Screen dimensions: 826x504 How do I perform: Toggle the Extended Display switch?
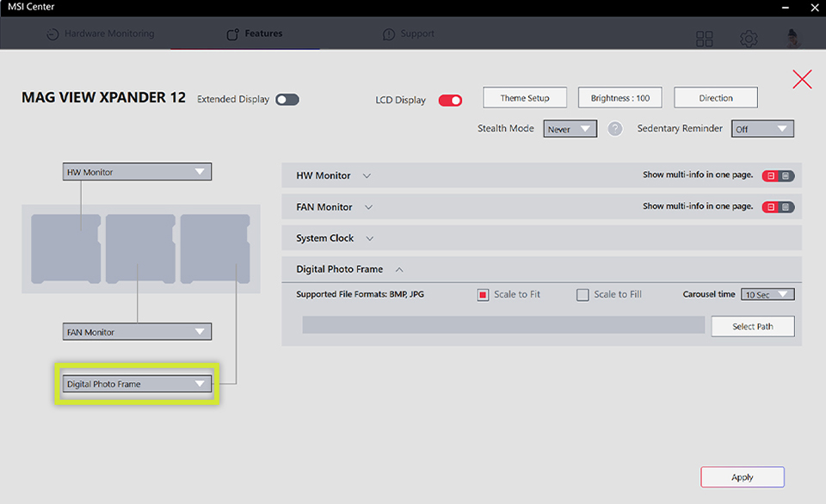[x=287, y=100]
